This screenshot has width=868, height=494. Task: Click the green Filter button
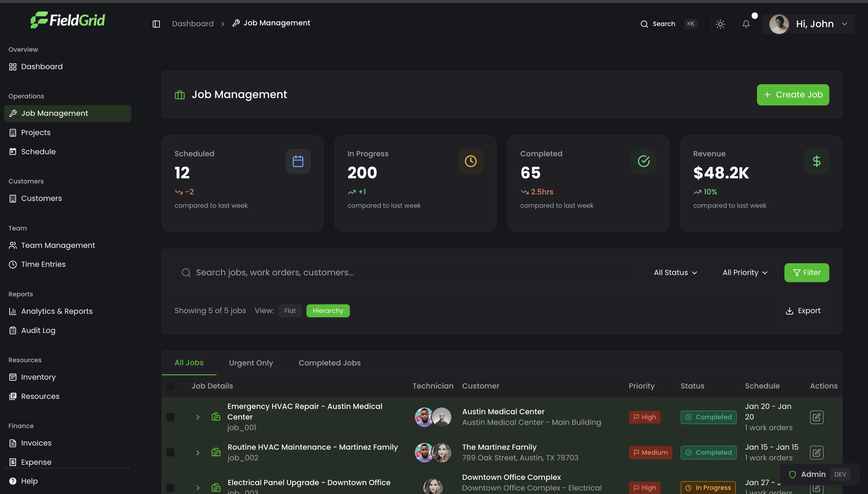point(807,273)
